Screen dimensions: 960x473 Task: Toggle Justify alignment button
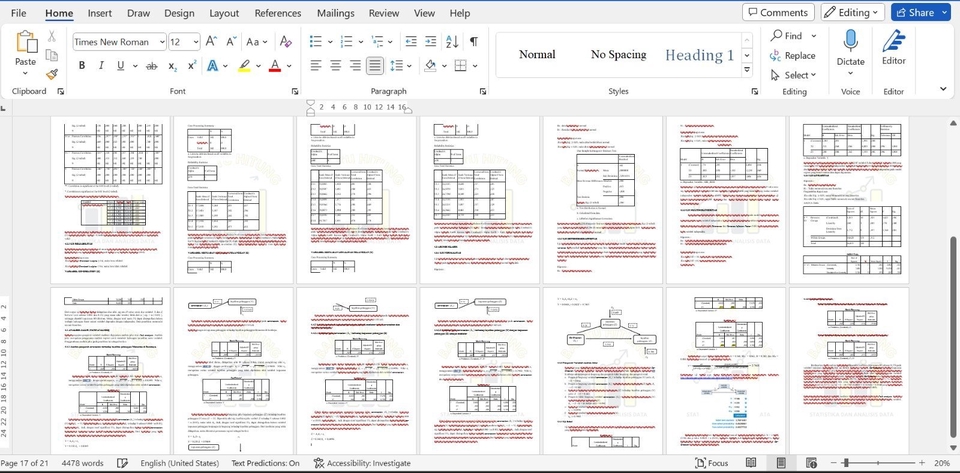(375, 65)
